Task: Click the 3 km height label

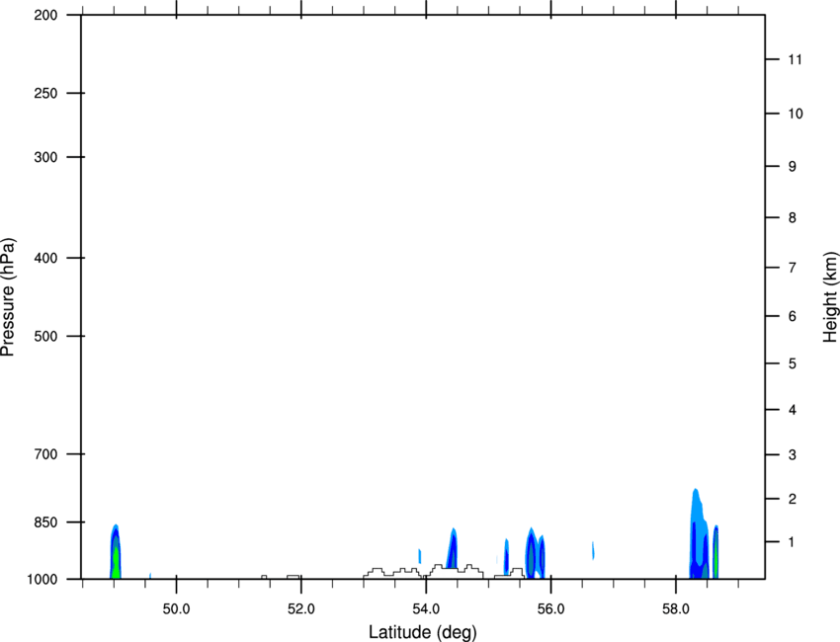Action: [793, 455]
